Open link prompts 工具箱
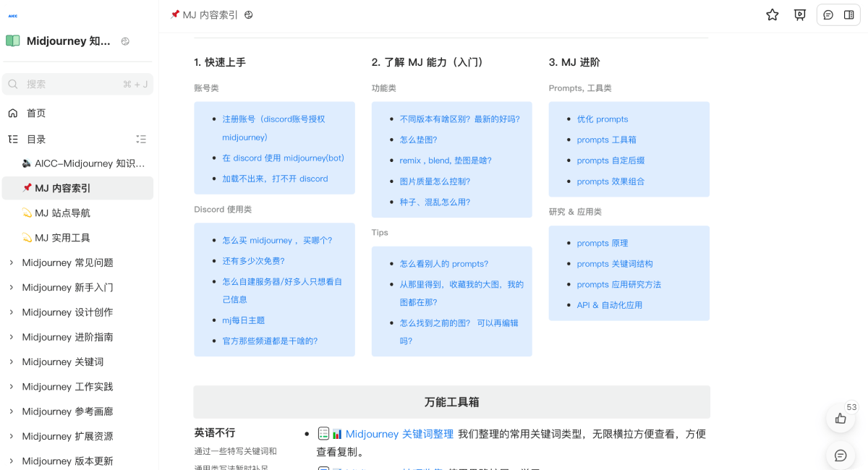 click(x=606, y=140)
